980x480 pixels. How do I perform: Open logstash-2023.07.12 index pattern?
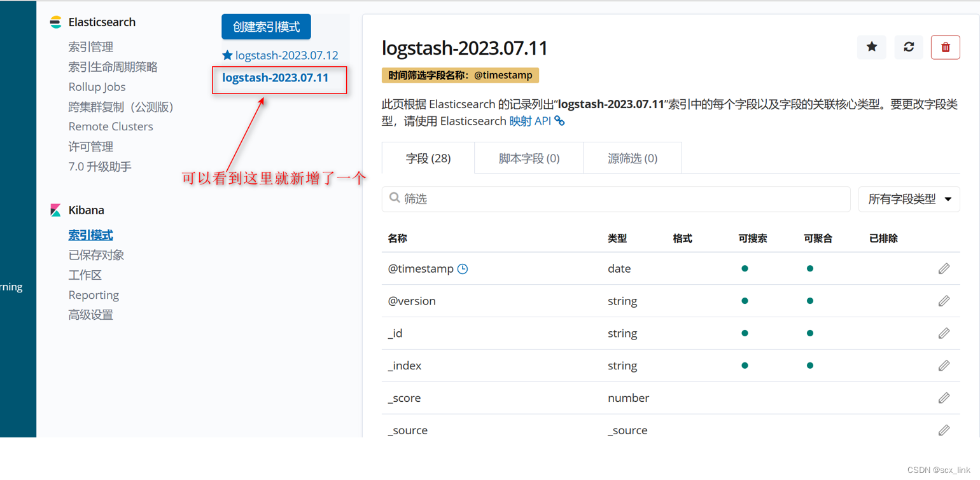point(286,55)
